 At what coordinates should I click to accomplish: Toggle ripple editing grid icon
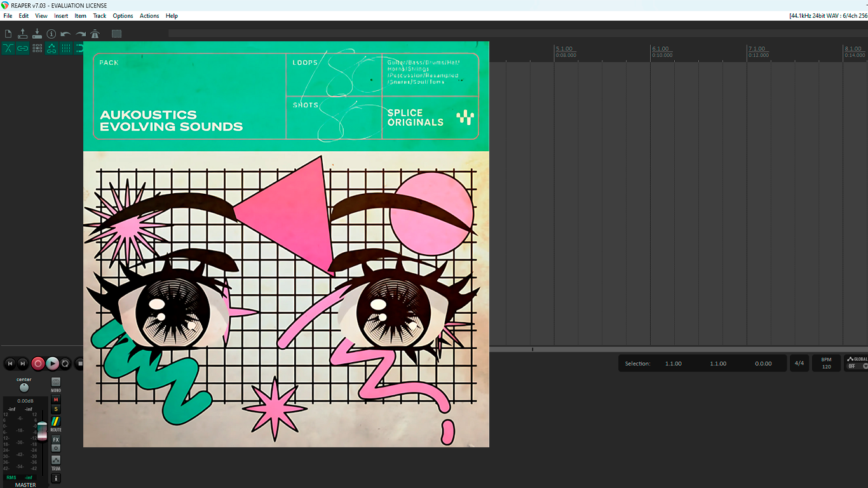37,48
